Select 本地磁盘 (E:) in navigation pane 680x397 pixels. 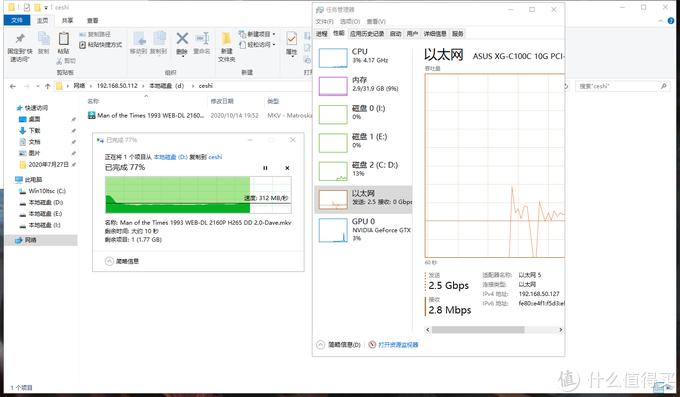46,213
